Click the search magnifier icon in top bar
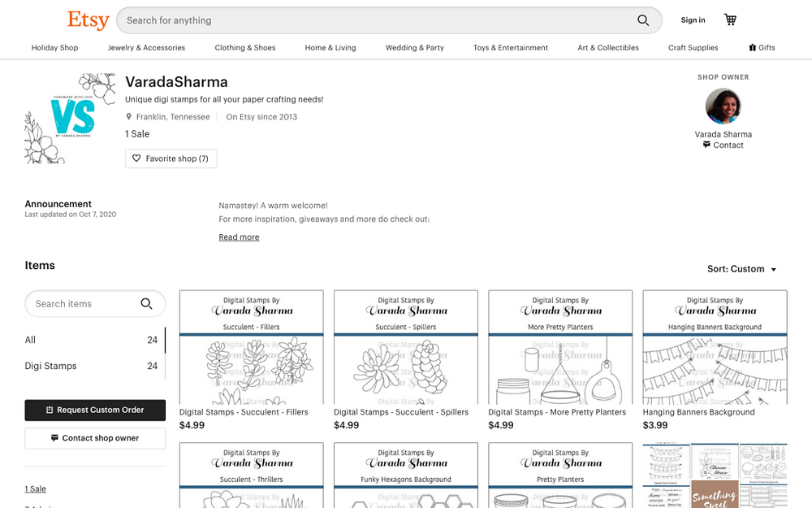The height and width of the screenshot is (508, 812). [x=642, y=20]
